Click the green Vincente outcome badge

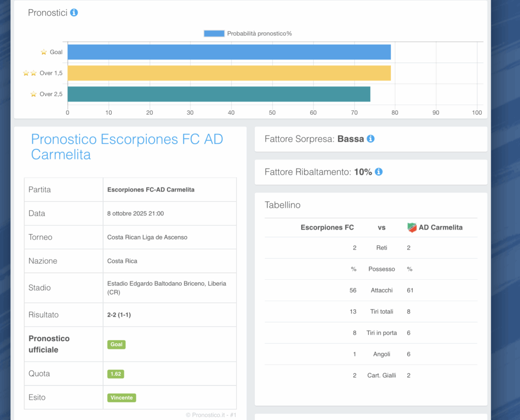point(122,398)
